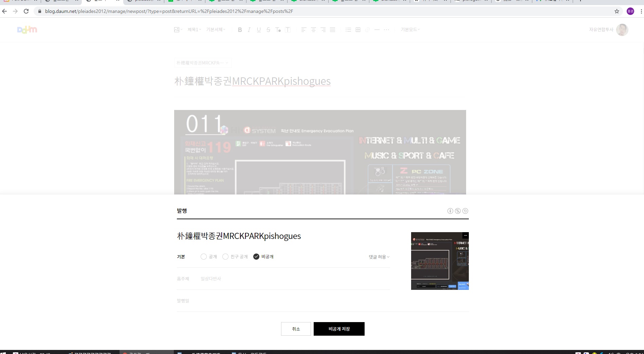Click the Daum logo

click(27, 30)
